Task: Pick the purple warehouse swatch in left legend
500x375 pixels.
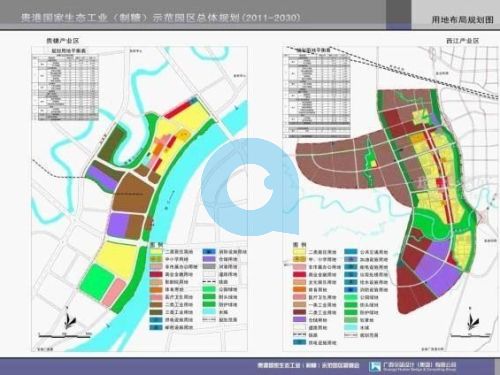Action: pyautogui.click(x=209, y=259)
